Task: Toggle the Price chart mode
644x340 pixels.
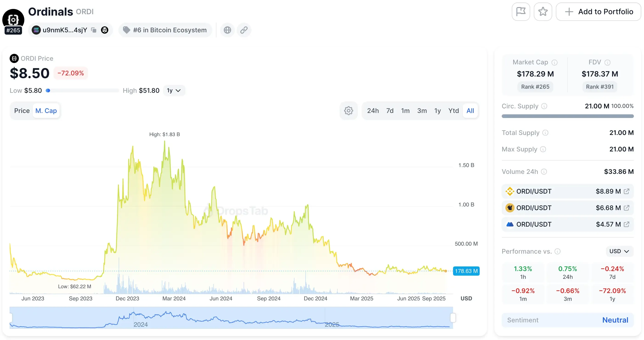Action: click(22, 111)
